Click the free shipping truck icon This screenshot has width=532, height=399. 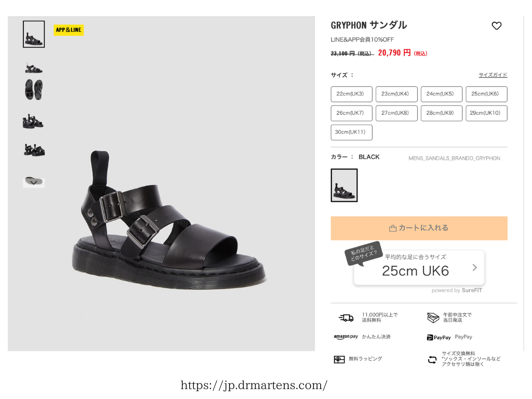(x=345, y=317)
